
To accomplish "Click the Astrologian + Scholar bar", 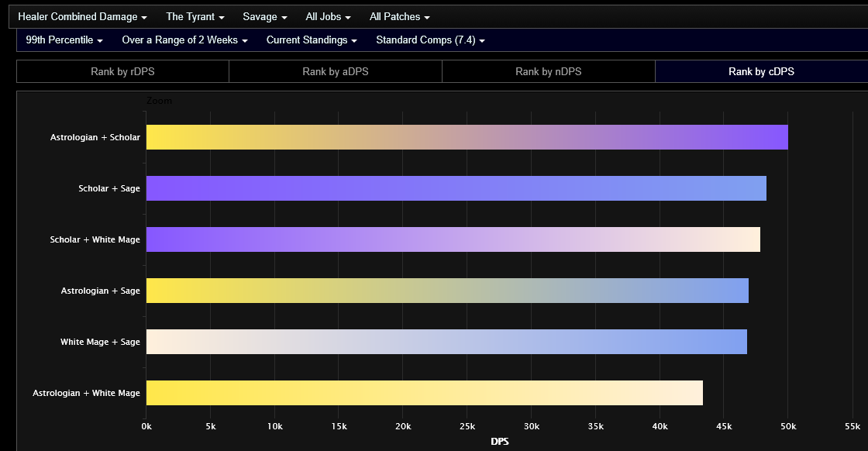I will (467, 137).
